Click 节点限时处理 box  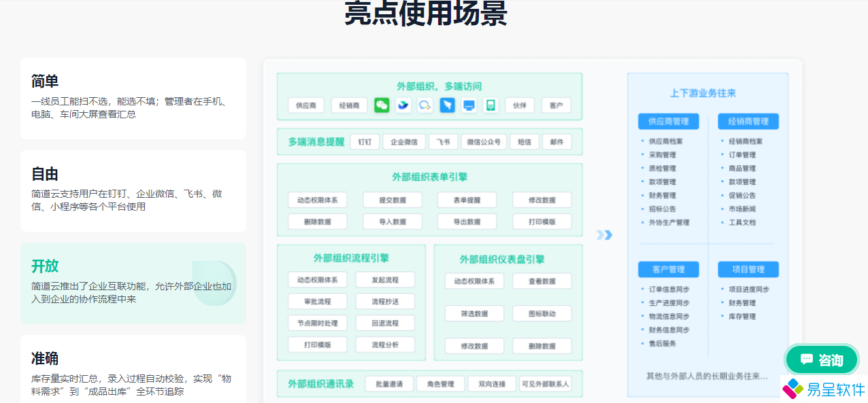(318, 323)
